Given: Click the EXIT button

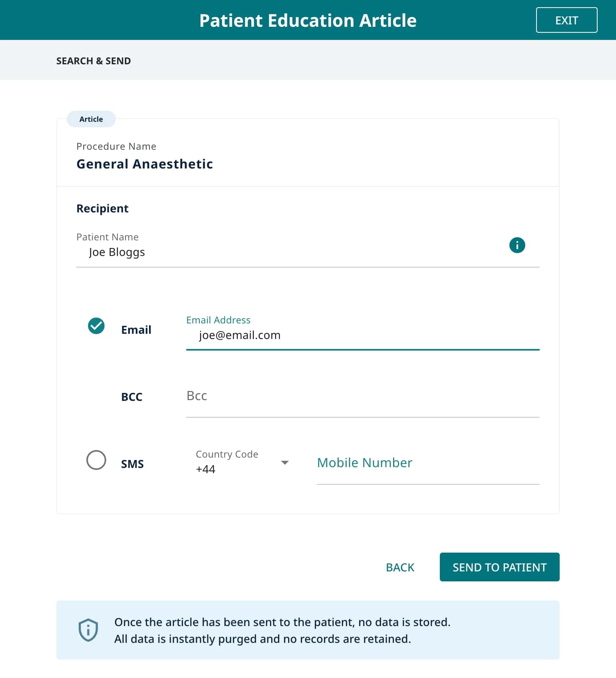Looking at the screenshot, I should (566, 20).
